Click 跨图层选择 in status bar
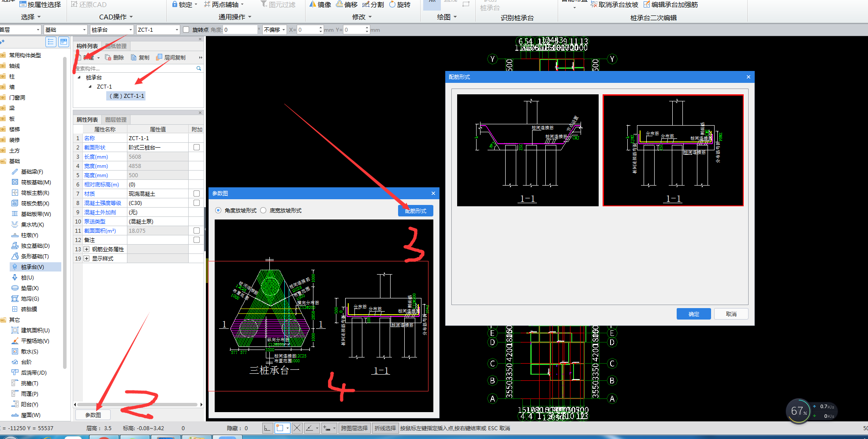 click(x=354, y=428)
